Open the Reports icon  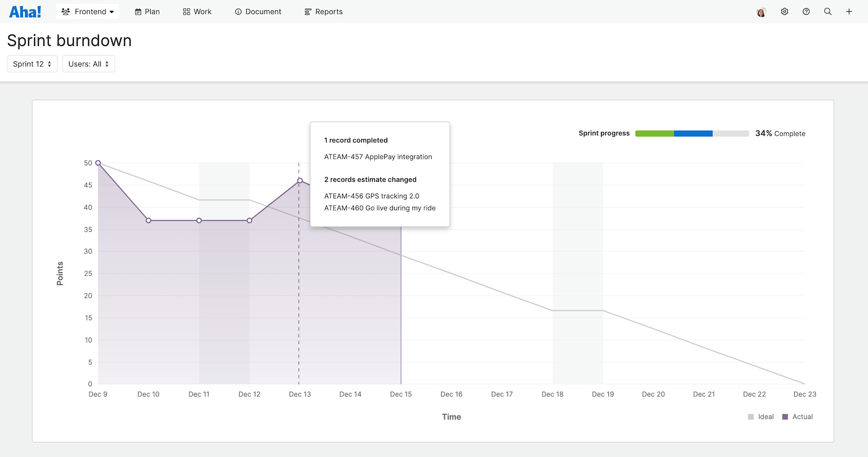(308, 11)
